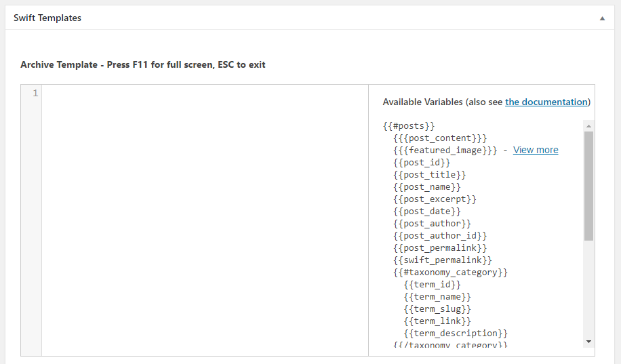Click the {{term_description}} variable

tap(456, 333)
